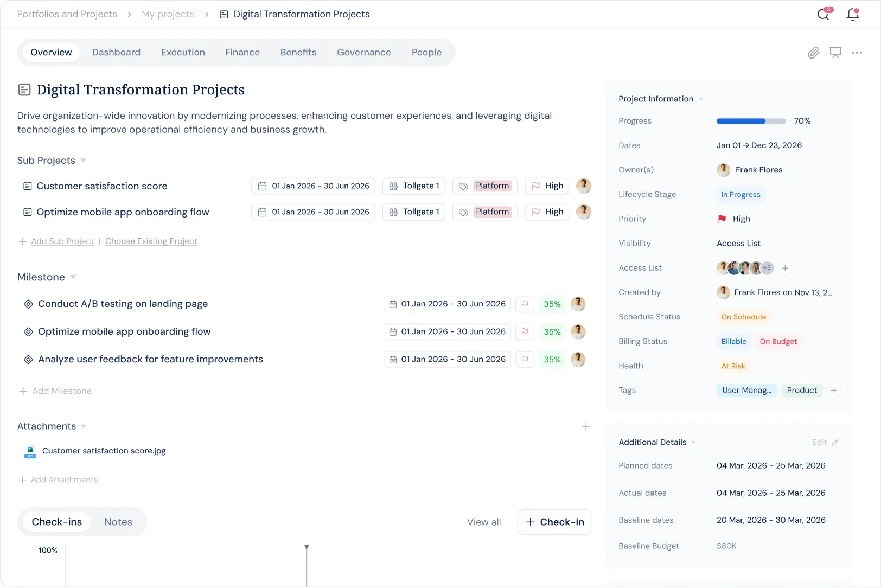Collapse the Attachments section
This screenshot has width=881, height=588.
tap(84, 426)
